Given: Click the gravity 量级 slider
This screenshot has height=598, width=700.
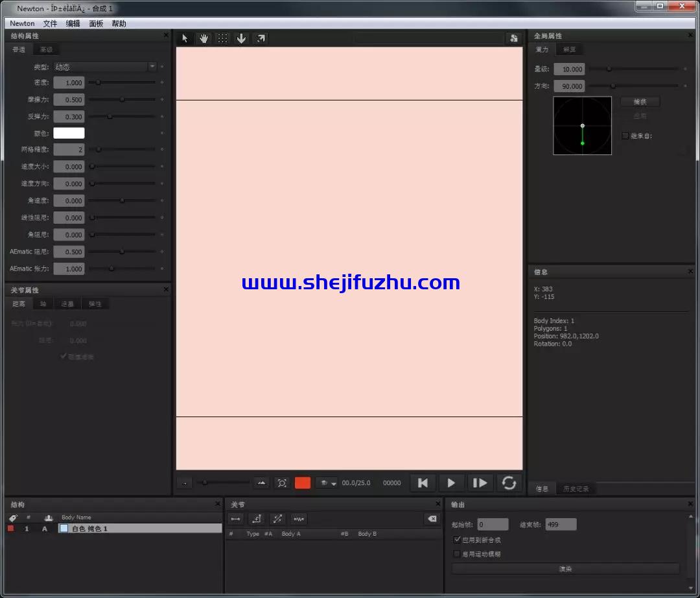Looking at the screenshot, I should tap(634, 69).
